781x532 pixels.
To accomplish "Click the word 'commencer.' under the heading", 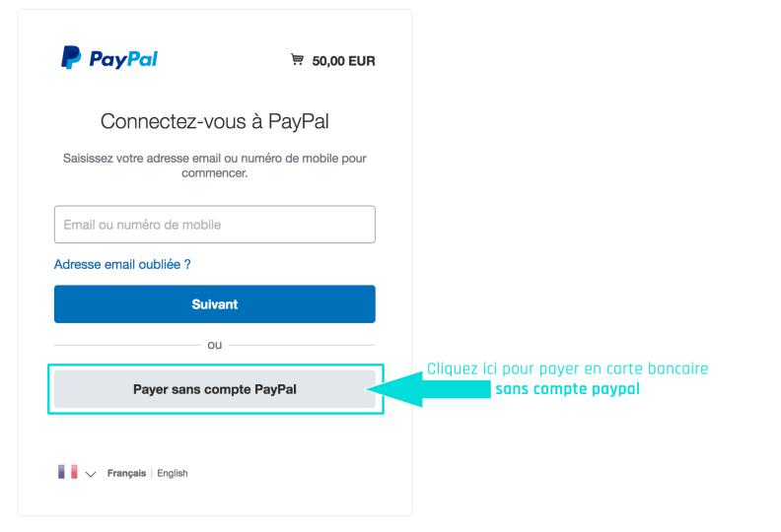I will (x=215, y=173).
